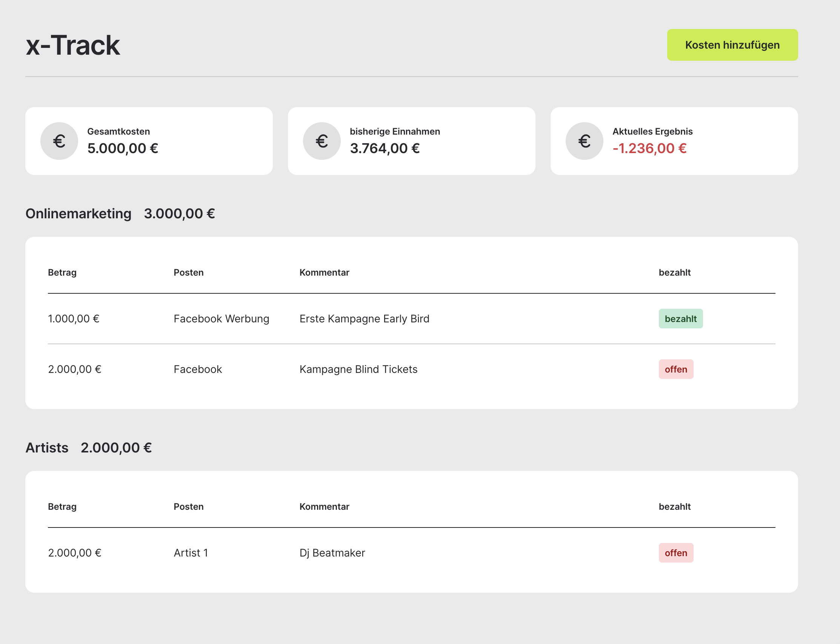Select the Artists section heading
The width and height of the screenshot is (840, 644).
pyautogui.click(x=47, y=448)
